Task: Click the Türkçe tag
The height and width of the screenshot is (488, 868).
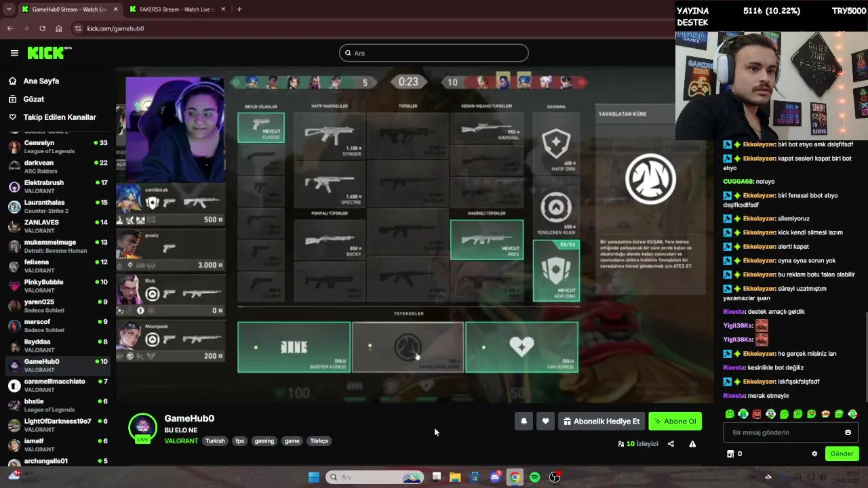Action: point(319,441)
